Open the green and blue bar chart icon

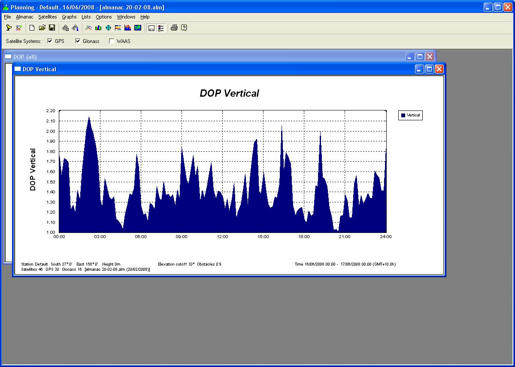[x=98, y=28]
